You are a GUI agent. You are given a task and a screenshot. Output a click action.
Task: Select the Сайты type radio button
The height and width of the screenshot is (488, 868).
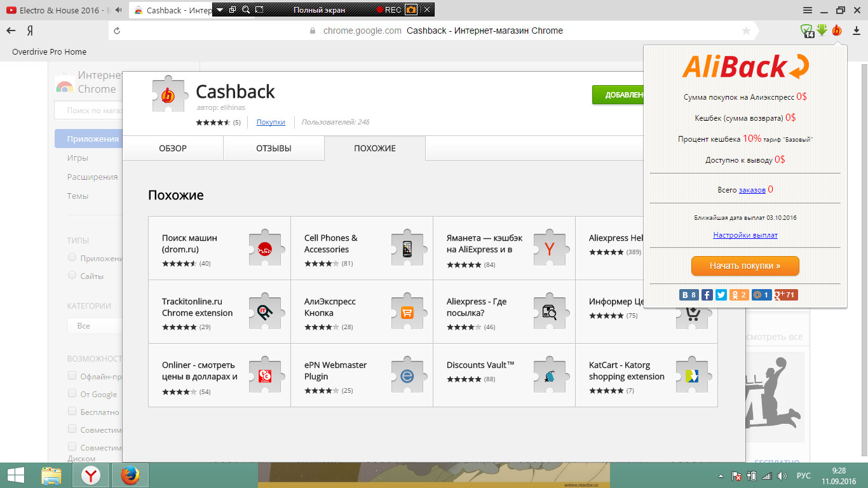click(x=72, y=275)
